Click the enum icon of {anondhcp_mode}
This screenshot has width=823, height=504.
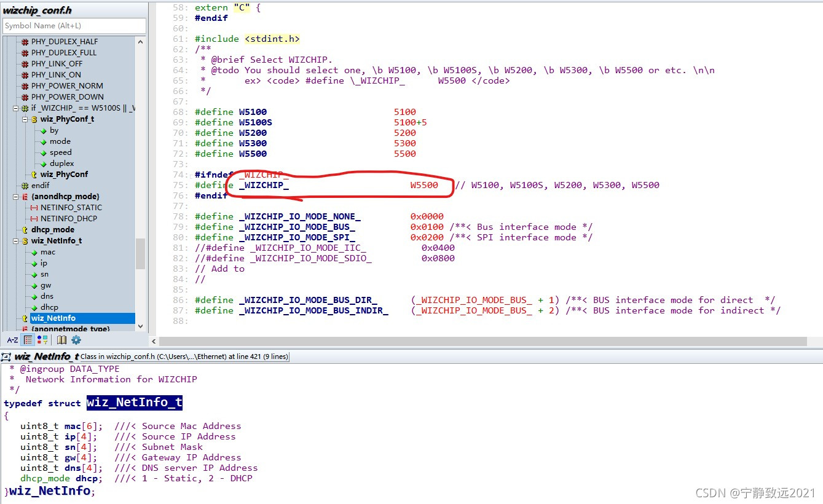[25, 197]
